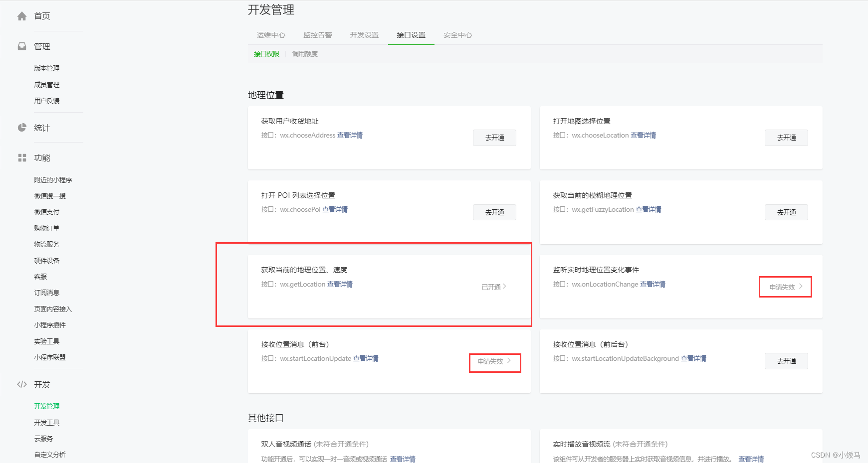Image resolution: width=868 pixels, height=463 pixels.
Task: Switch to the 运维中心 tab
Action: point(271,35)
